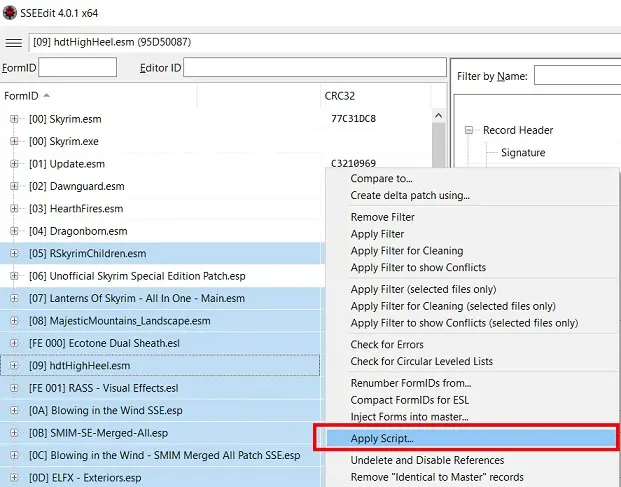The height and width of the screenshot is (487, 621).
Task: Expand the Unofficial Skyrim Special Edition Patch node
Action: pos(14,276)
